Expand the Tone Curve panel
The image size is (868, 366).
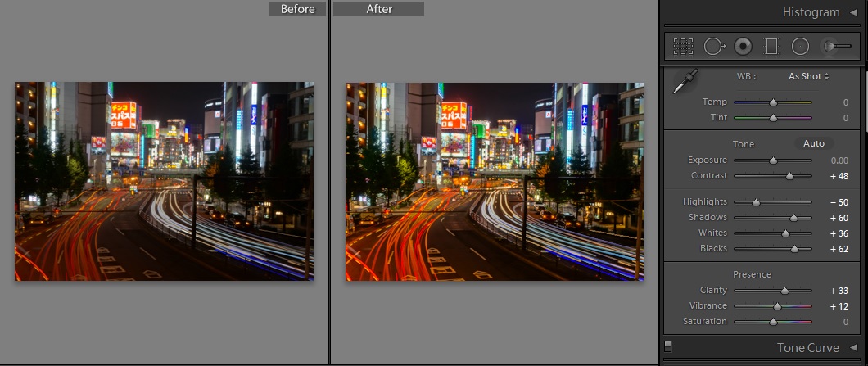[853, 348]
